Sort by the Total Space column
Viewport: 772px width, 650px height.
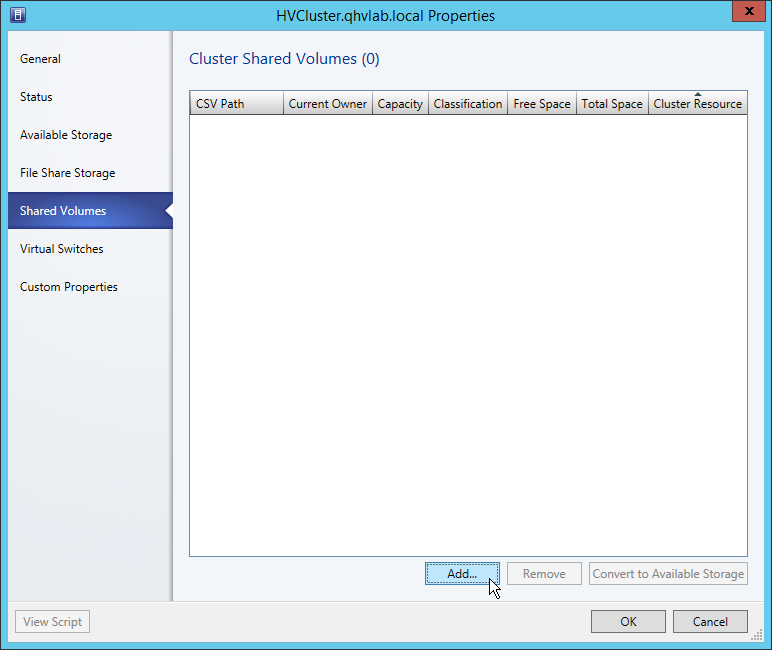pyautogui.click(x=612, y=104)
